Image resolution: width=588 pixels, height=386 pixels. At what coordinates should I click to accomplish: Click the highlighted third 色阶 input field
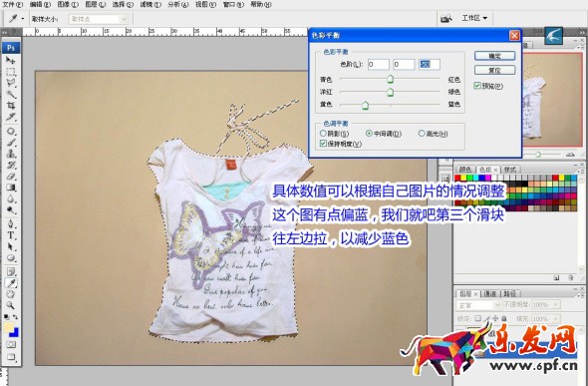coord(429,64)
